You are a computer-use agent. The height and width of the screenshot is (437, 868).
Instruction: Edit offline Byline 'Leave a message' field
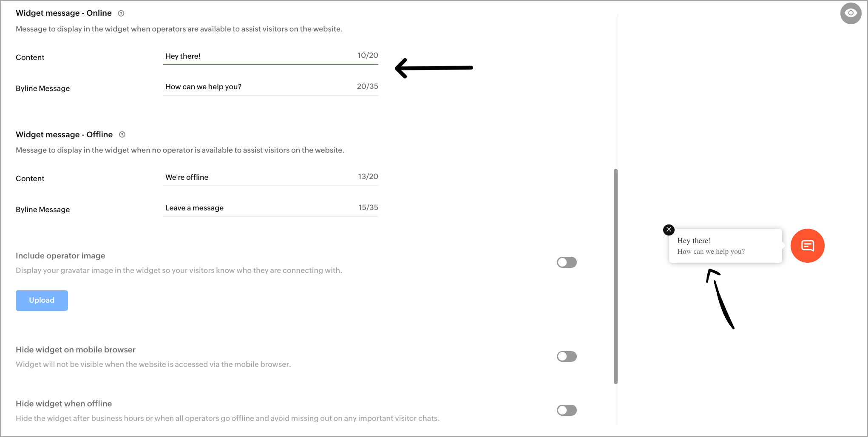click(x=270, y=208)
